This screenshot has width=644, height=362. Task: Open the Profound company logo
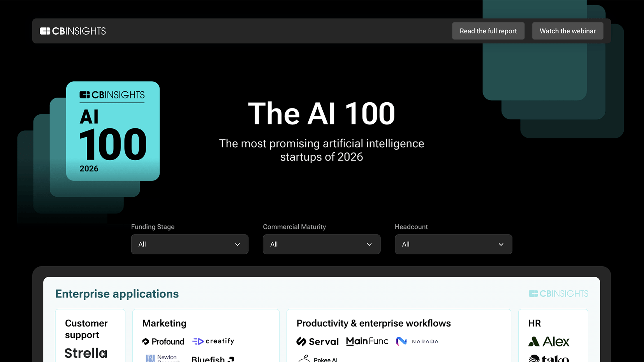[163, 341]
